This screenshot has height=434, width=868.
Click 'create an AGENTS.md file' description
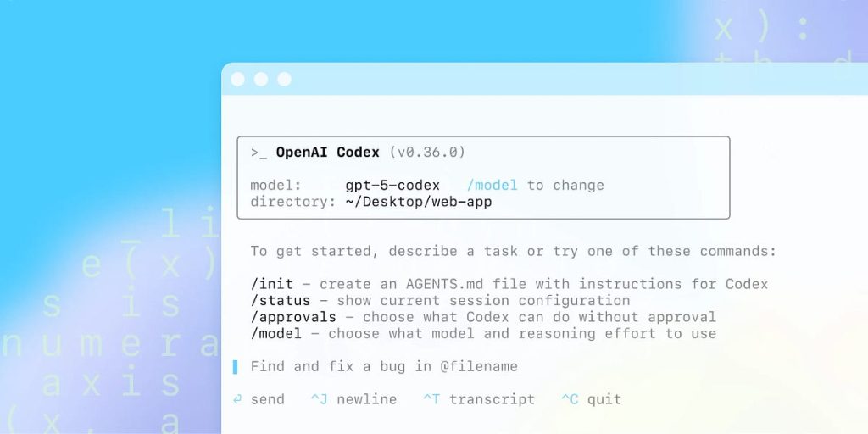coord(543,284)
